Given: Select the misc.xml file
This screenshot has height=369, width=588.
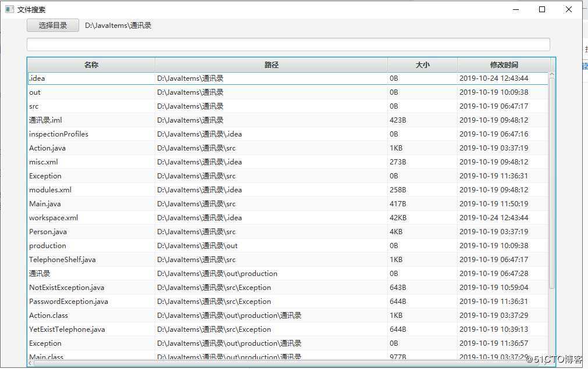Looking at the screenshot, I should [x=44, y=162].
